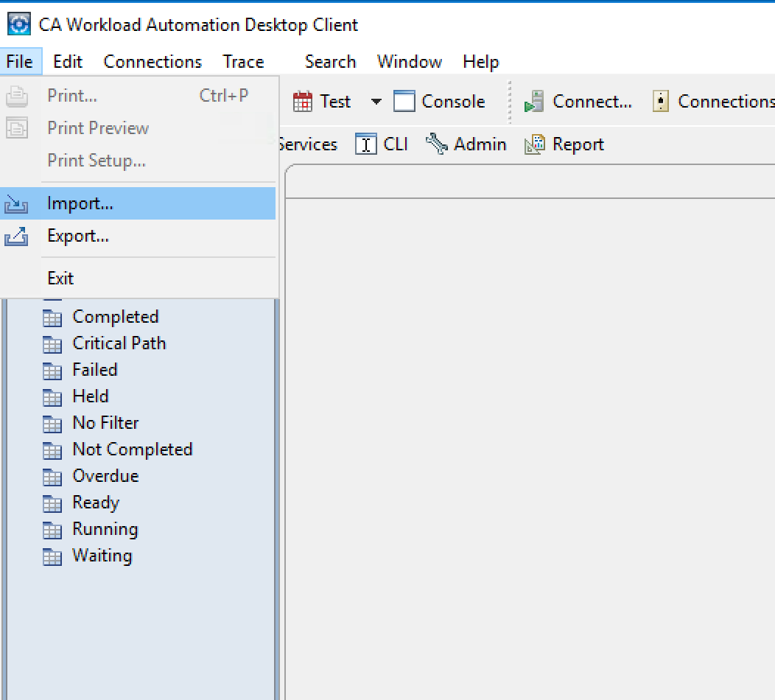Click the Connect server icon

[534, 102]
